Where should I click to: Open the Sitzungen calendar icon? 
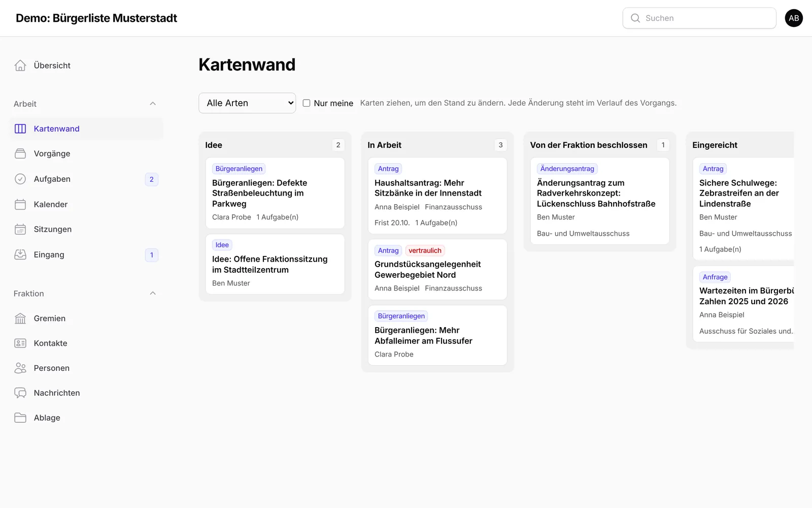(x=20, y=229)
